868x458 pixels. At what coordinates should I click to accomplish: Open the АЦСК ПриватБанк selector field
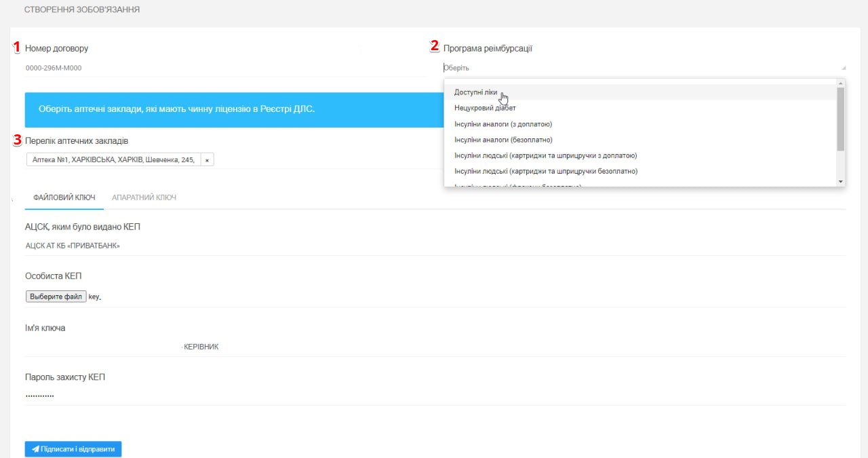pyautogui.click(x=434, y=246)
